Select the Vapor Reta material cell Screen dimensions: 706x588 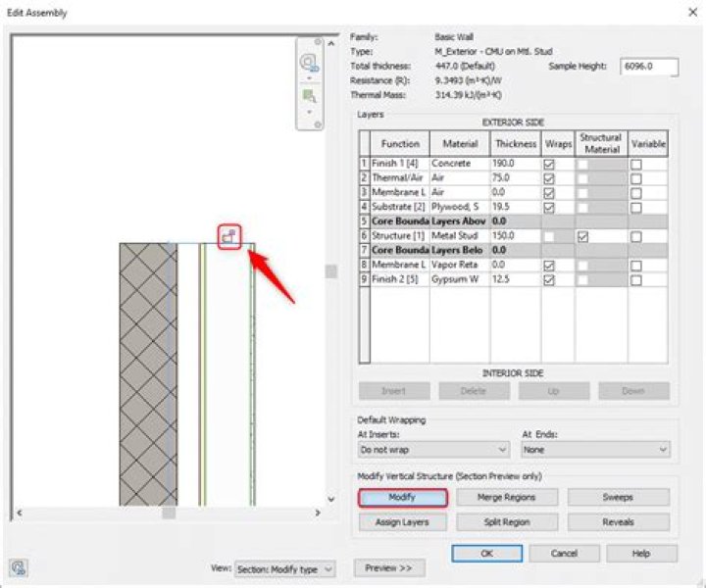[x=460, y=265]
